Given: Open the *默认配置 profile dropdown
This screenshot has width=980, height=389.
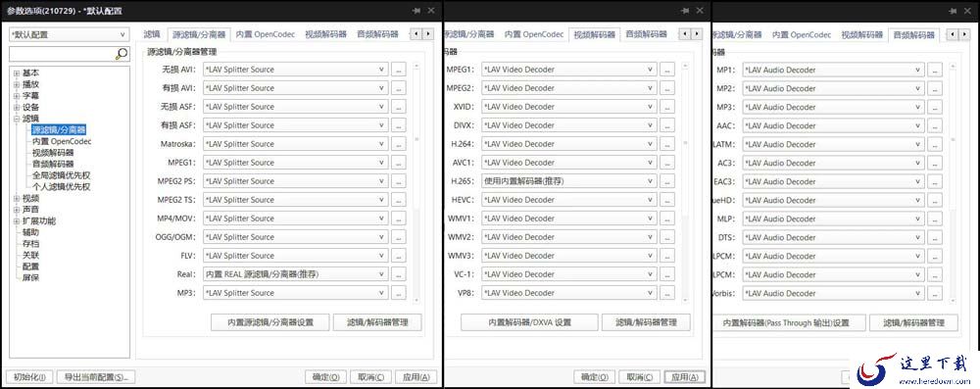Looking at the screenshot, I should 70,35.
